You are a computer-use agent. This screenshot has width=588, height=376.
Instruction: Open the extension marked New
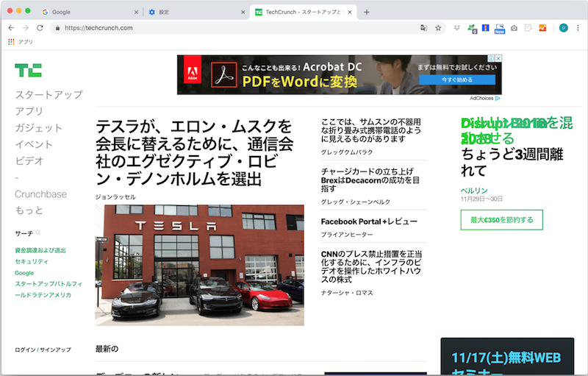[x=500, y=29]
